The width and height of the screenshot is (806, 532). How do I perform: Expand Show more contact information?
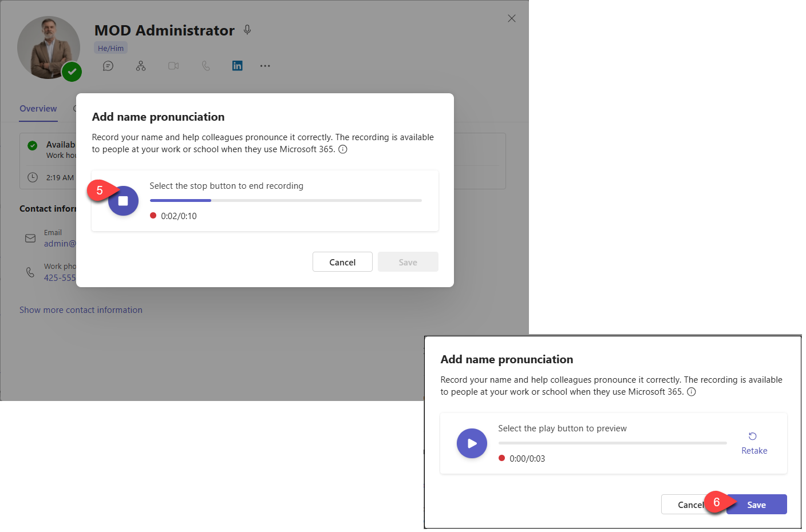click(81, 309)
